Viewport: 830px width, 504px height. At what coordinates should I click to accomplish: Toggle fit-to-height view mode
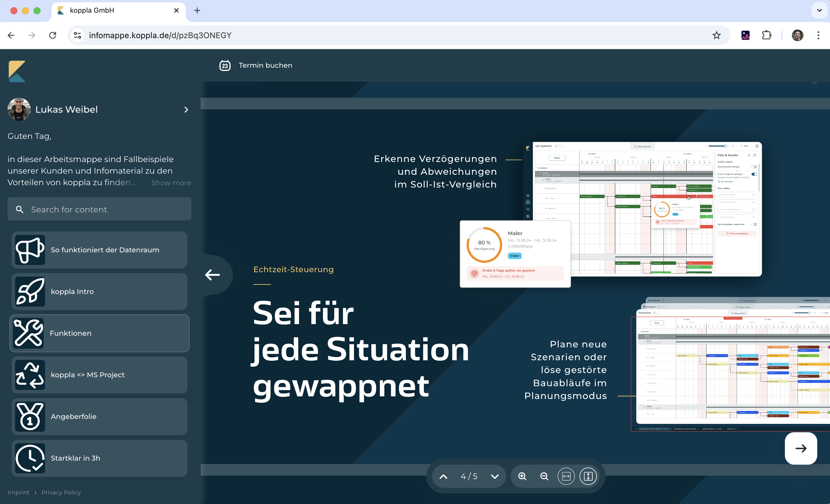588,476
